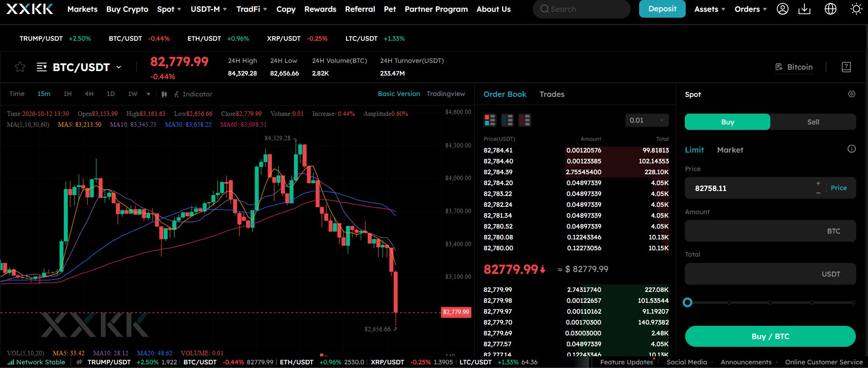This screenshot has width=868, height=368.
Task: Click the app download icon
Action: click(804, 9)
